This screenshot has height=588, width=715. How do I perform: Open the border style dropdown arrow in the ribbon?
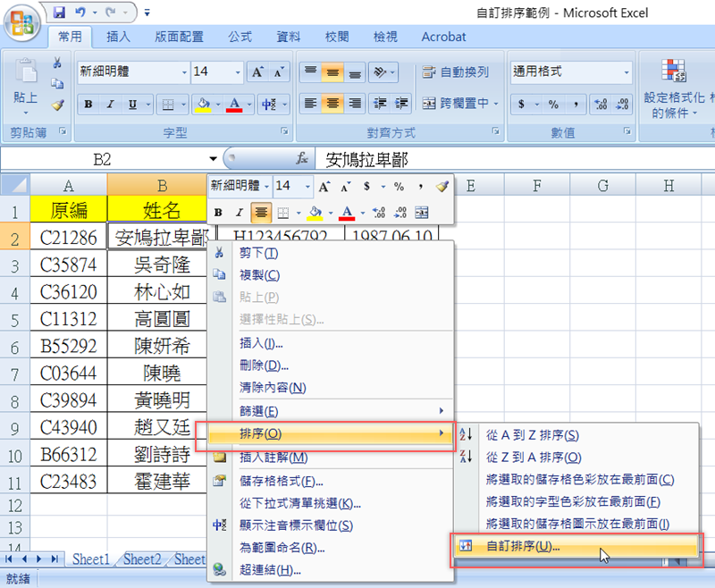(x=183, y=105)
